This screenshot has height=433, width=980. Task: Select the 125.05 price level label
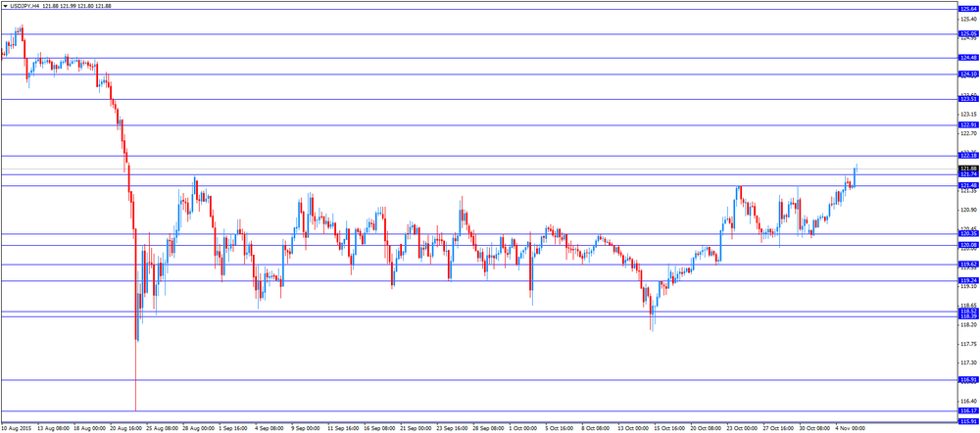coord(968,33)
